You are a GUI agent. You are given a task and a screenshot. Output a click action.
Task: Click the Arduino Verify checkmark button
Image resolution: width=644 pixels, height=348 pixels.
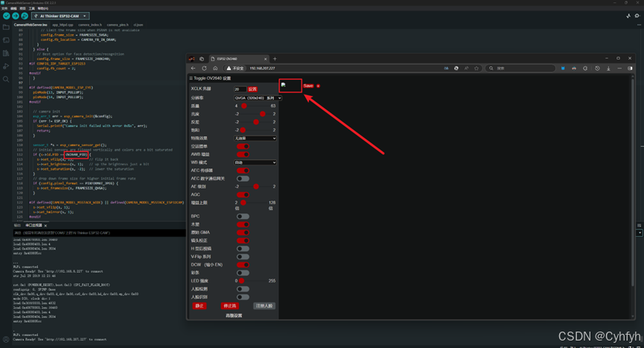7,16
